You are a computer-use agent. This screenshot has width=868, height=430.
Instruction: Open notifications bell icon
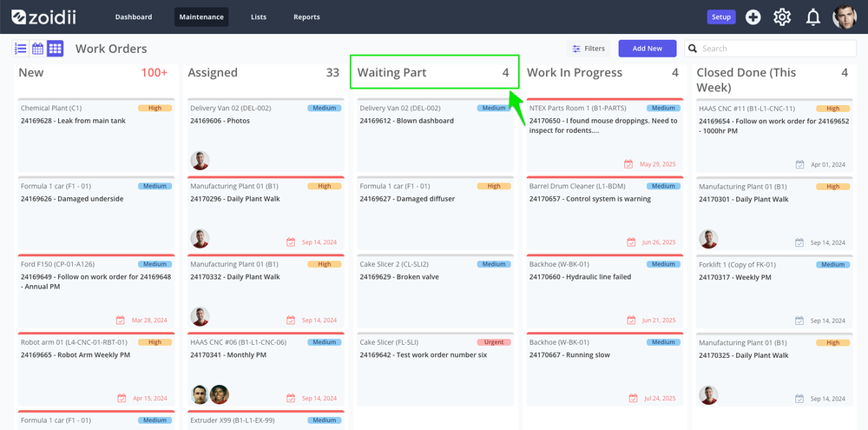click(812, 17)
